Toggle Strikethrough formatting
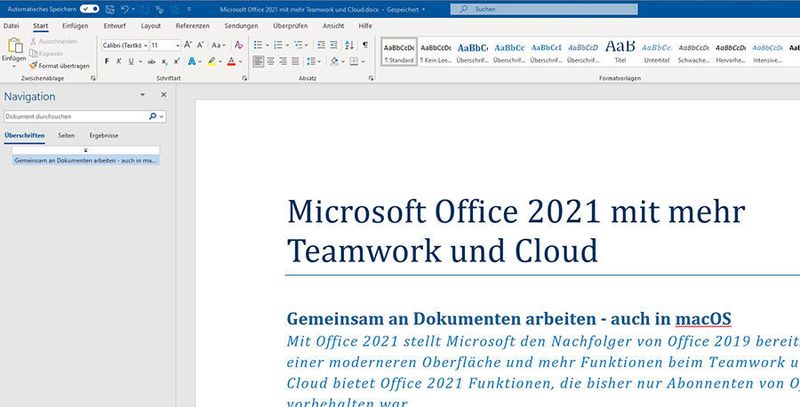Viewport: 800px width, 407px height. click(x=152, y=62)
